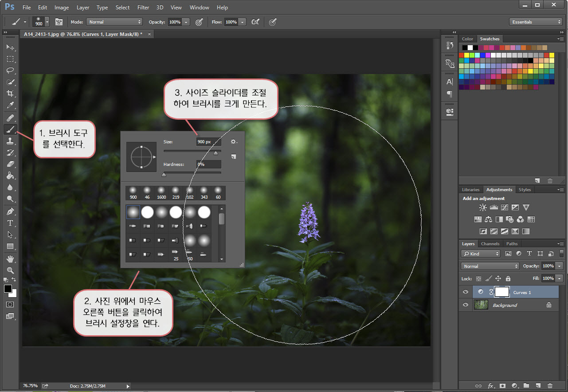Viewport: 568px width, 392px height.
Task: Toggle visibility of Curves 1 layer
Action: pyautogui.click(x=466, y=292)
